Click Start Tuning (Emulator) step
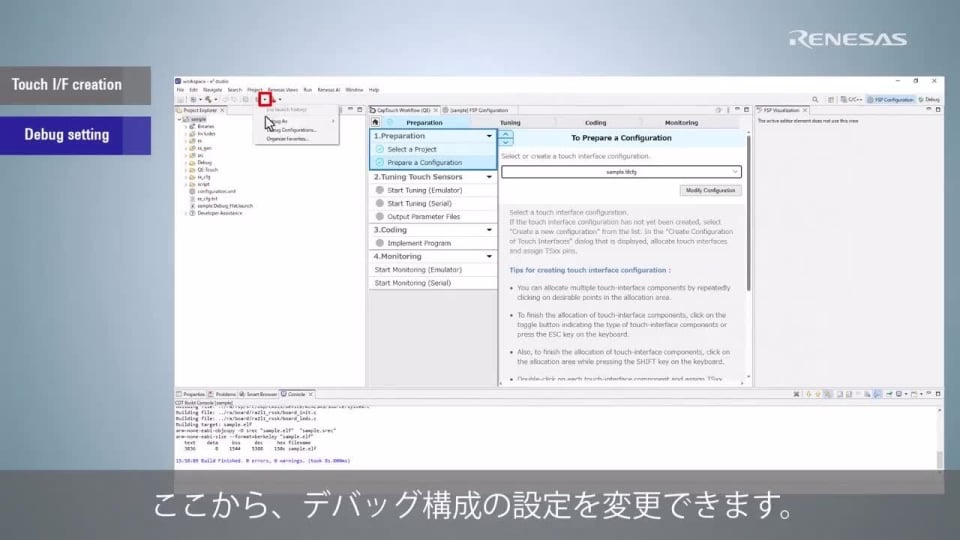This screenshot has height=540, width=960. pos(433,190)
